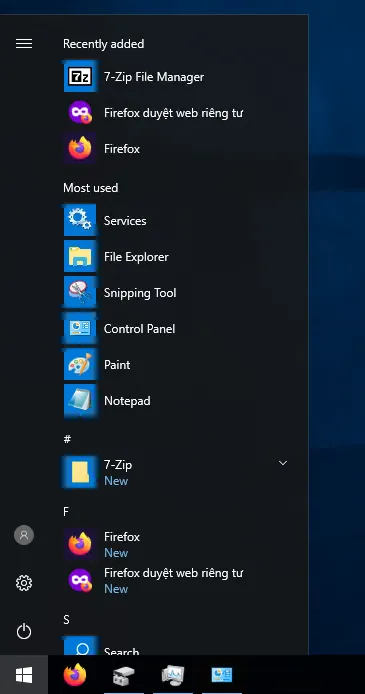This screenshot has width=365, height=694.
Task: Close Start menu via the Windows Start button
Action: click(24, 675)
